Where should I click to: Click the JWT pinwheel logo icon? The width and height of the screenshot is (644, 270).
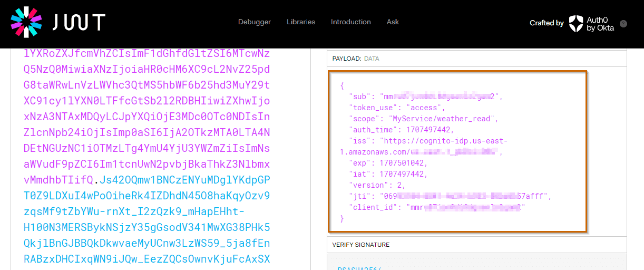click(x=26, y=23)
